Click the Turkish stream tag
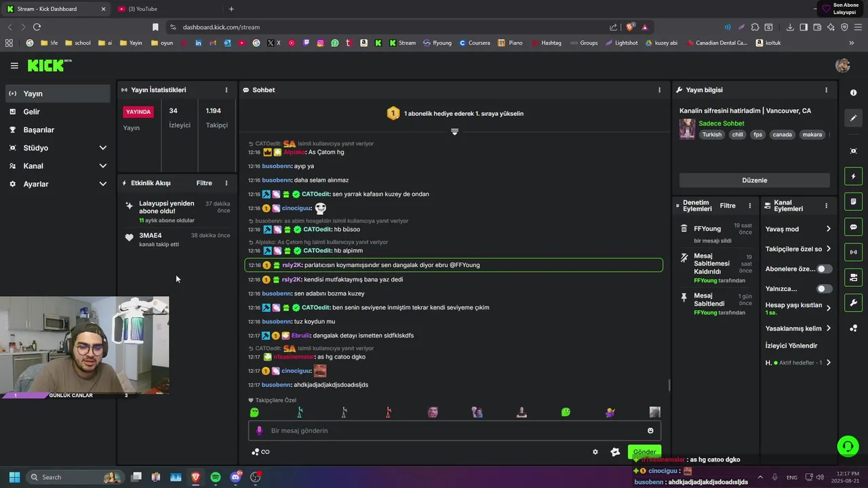The image size is (868, 488). point(712,135)
